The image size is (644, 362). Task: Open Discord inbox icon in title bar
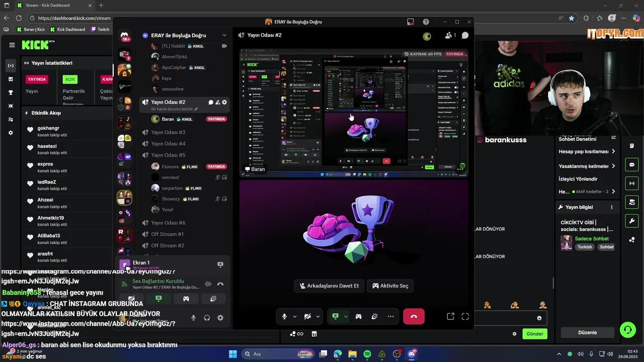[411, 22]
